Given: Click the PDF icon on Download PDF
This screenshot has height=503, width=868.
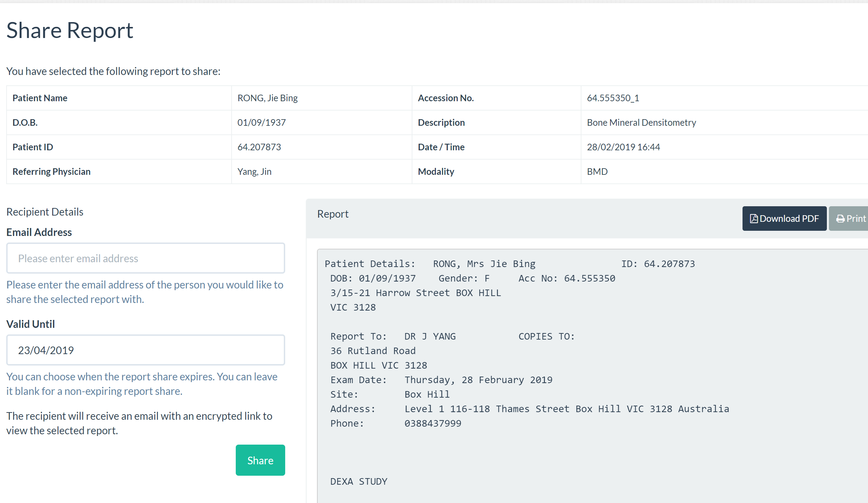Looking at the screenshot, I should pos(754,219).
